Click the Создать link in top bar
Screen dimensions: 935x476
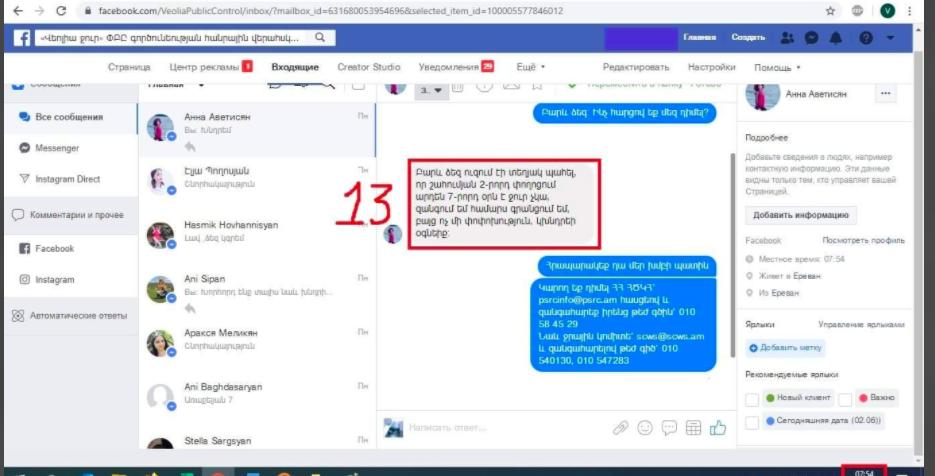748,38
